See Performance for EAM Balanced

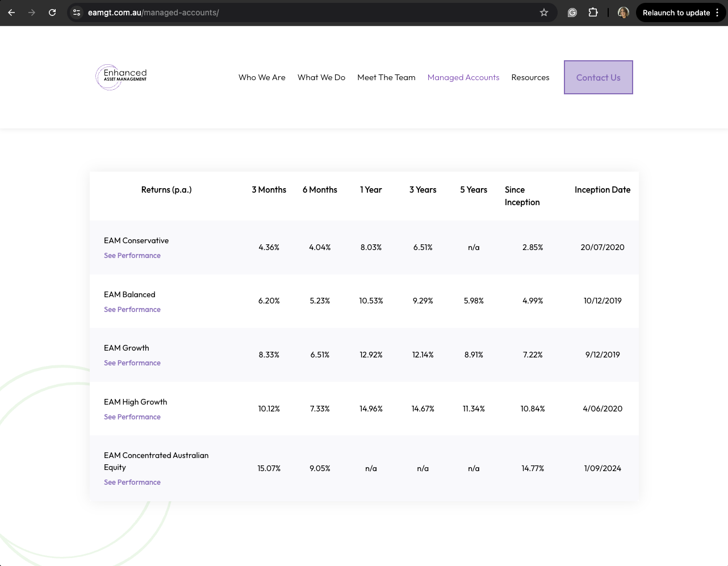point(132,310)
